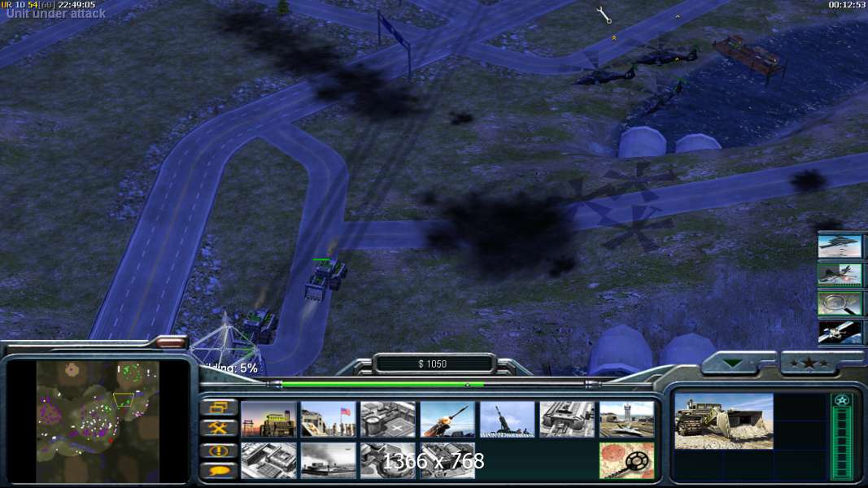868x488 pixels.
Task: Click the 'Unit under attack' message
Action: coord(56,14)
